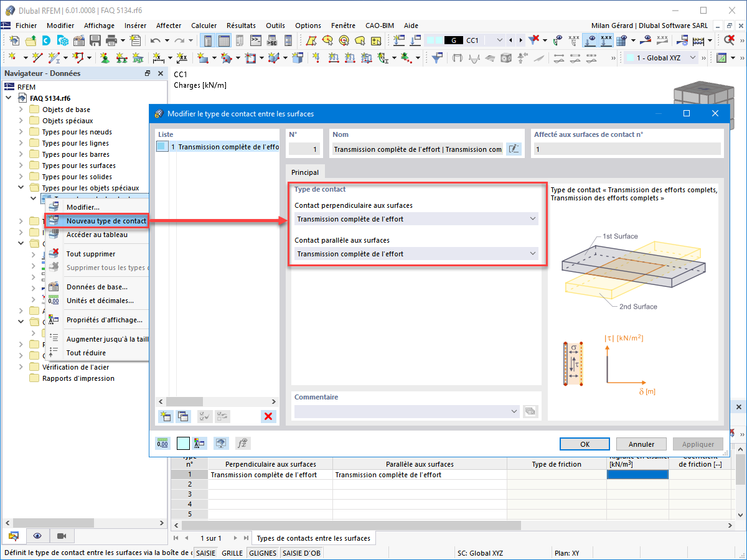Open the console icon in the toolbar
Screen dimensions: 747x560
pyautogui.click(x=255, y=40)
